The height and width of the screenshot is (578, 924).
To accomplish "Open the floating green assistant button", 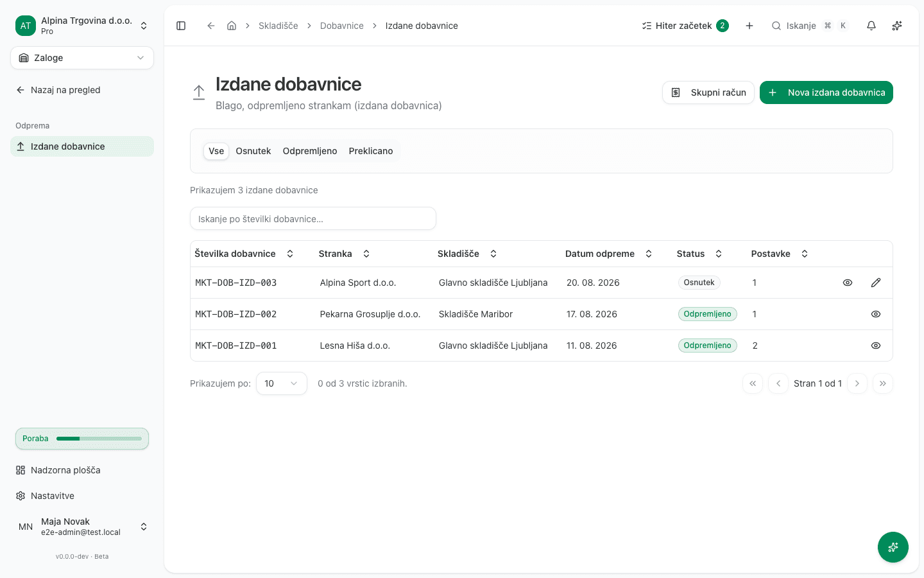I will (893, 547).
